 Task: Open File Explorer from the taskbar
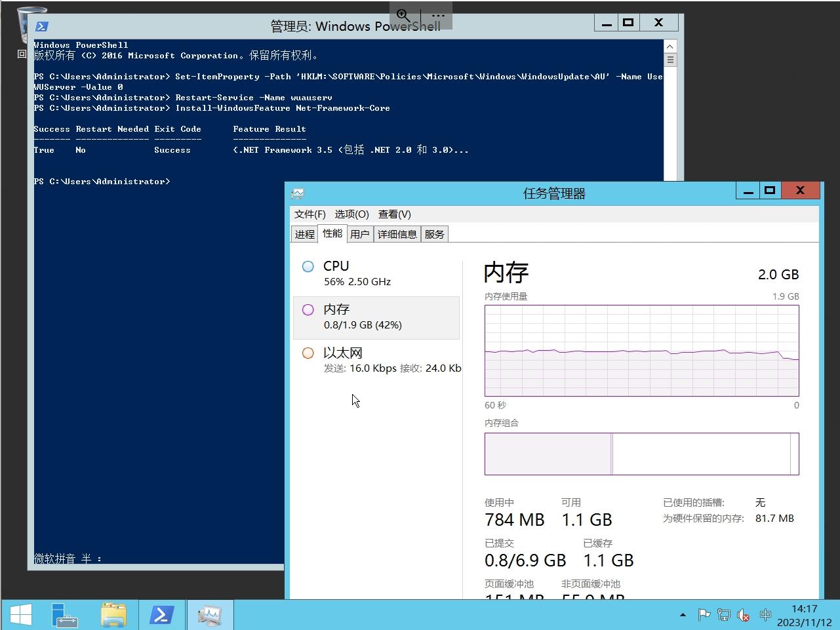coord(114,614)
